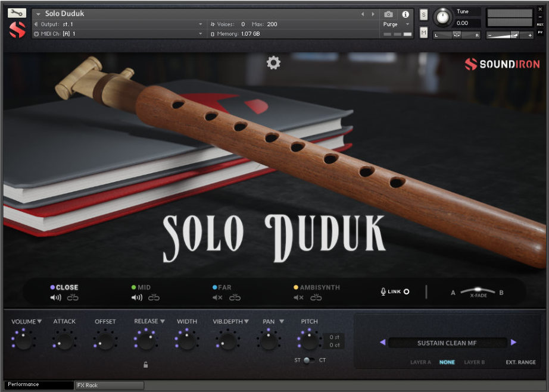This screenshot has height=392, width=549.
Task: Open the settings gear above the duduk image
Action: tap(273, 62)
